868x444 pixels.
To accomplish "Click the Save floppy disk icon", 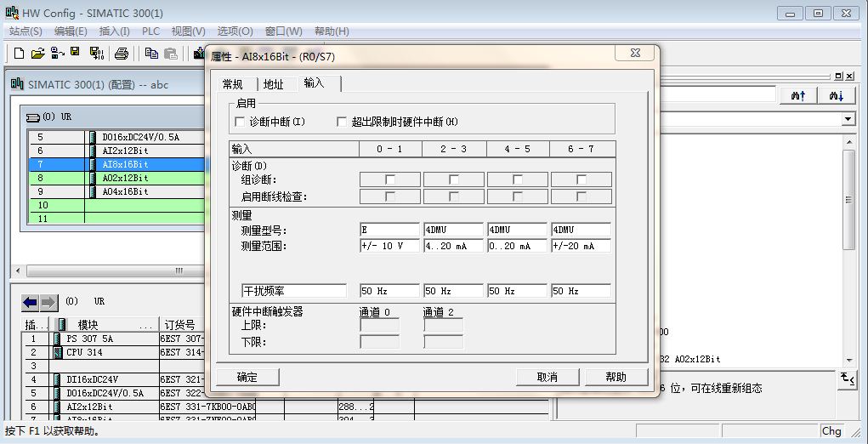I will tap(76, 54).
